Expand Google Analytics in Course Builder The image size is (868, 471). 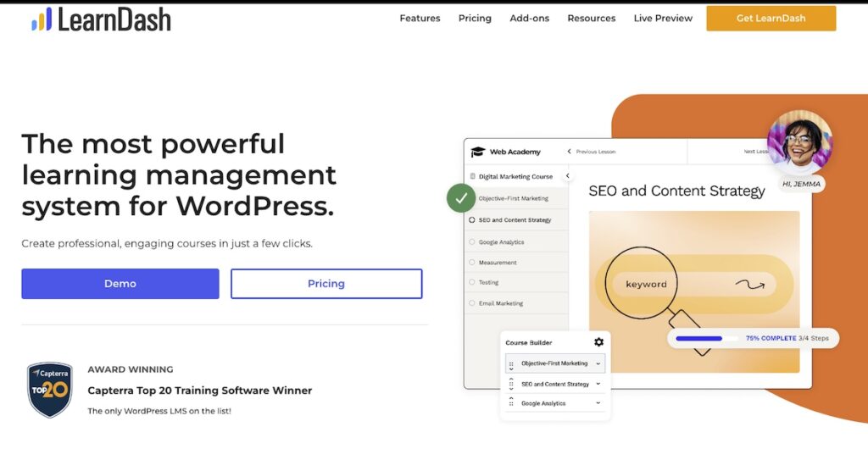[598, 403]
